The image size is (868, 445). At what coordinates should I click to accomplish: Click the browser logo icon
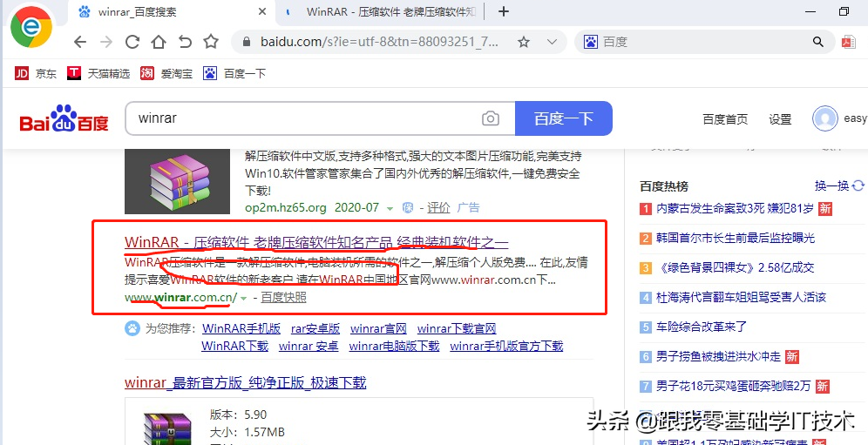(x=31, y=27)
